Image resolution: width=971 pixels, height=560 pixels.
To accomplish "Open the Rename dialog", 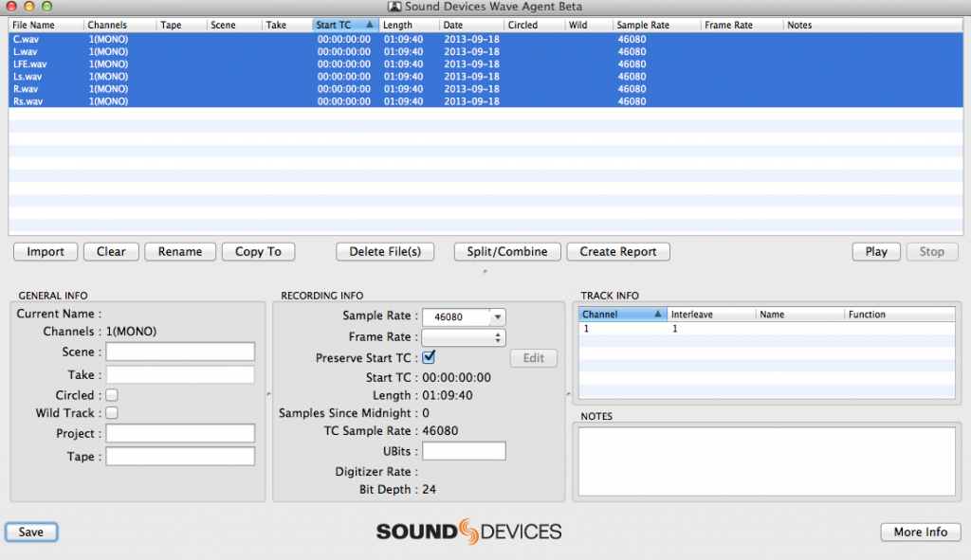I will (x=180, y=252).
